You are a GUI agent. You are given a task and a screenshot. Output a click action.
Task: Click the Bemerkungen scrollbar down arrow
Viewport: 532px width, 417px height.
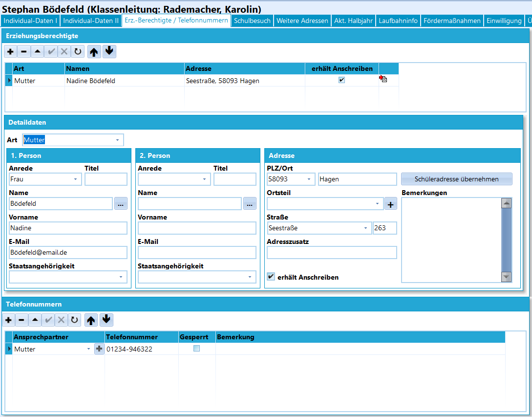coord(506,277)
